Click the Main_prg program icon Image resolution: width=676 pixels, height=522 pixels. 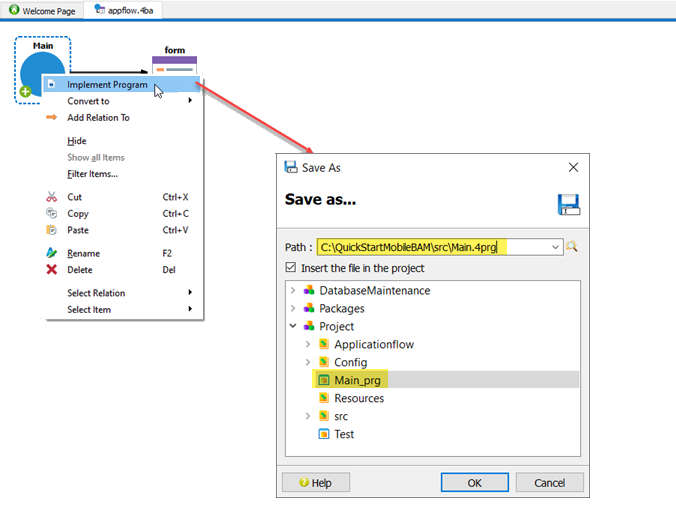click(x=324, y=380)
